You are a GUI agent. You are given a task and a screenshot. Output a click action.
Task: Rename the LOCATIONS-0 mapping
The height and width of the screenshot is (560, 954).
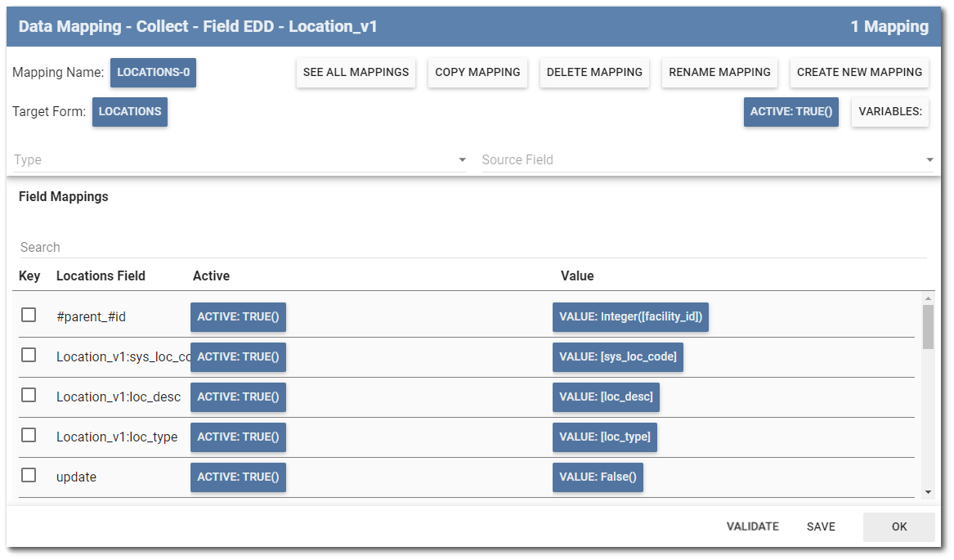719,72
